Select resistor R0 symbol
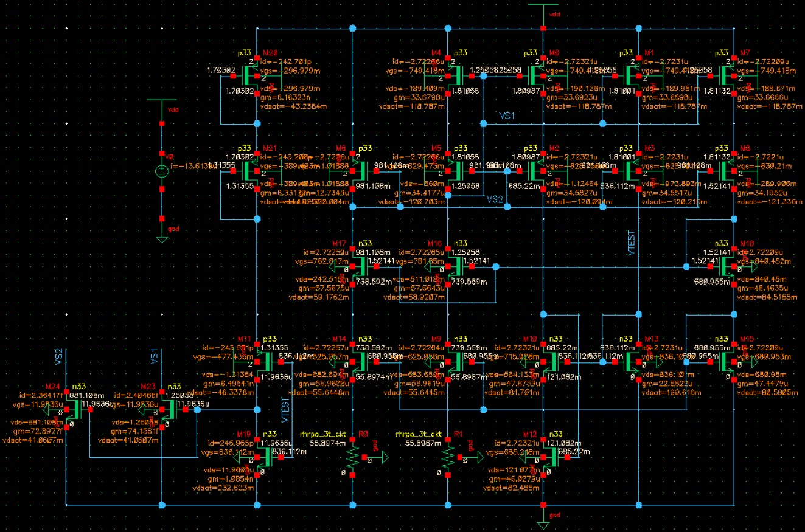Viewport: 805px width, 532px height. point(353,458)
